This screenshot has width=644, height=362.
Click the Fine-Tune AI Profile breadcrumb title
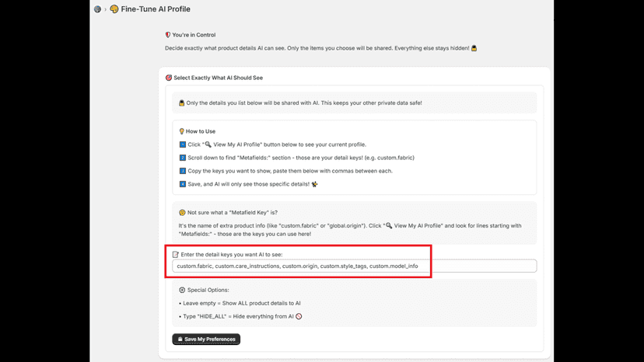click(x=156, y=9)
